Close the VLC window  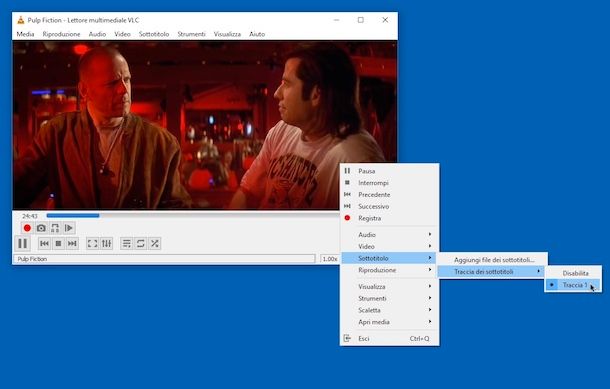385,20
